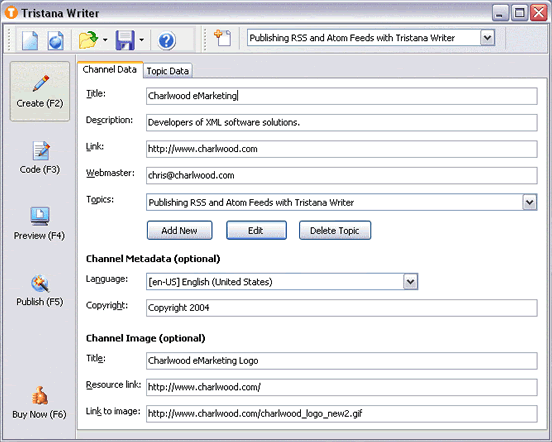Screen dimensions: 552x442
Task: Select the Channel Data tab
Action: point(109,69)
